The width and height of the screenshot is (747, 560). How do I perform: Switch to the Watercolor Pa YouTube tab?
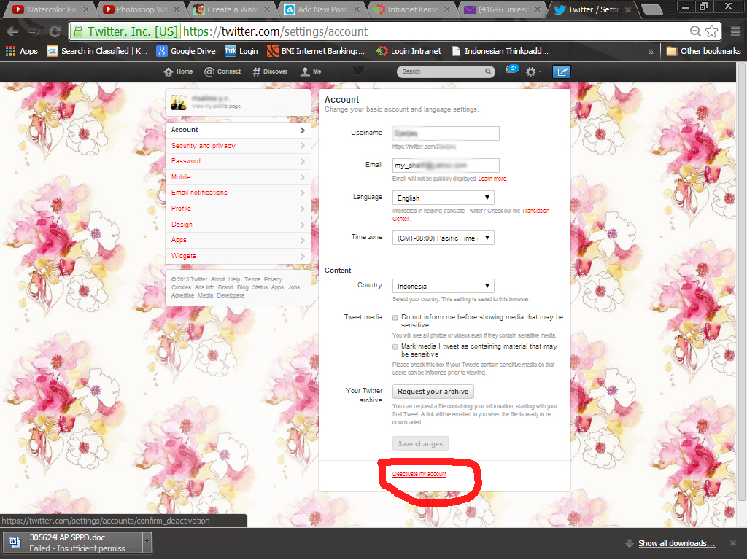(x=50, y=9)
